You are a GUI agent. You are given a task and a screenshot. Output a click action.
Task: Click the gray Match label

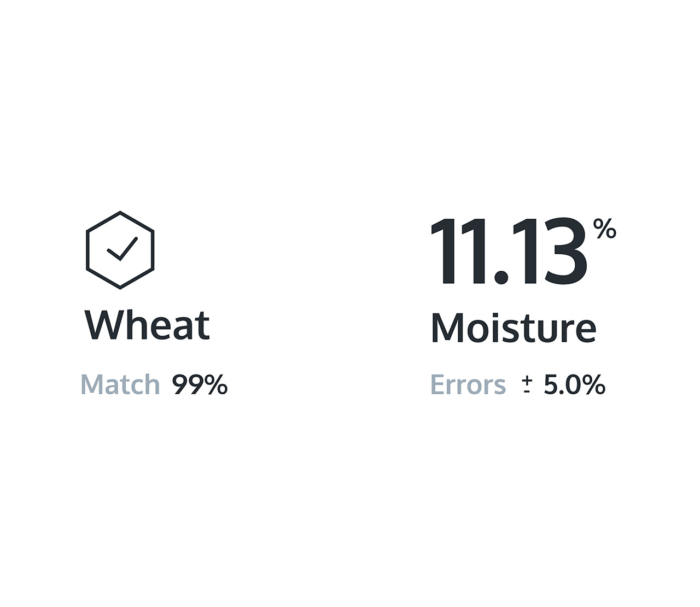120,384
